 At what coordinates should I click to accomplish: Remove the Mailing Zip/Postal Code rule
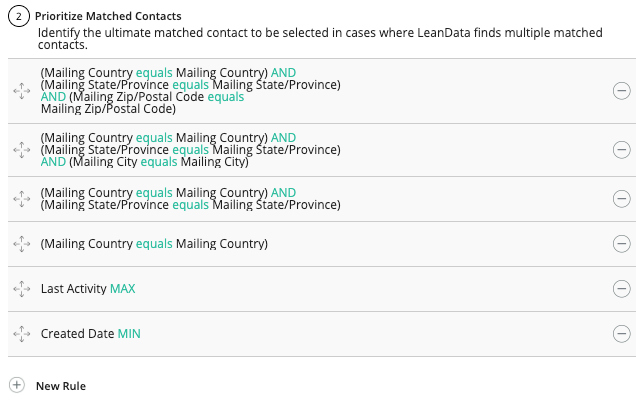621,91
